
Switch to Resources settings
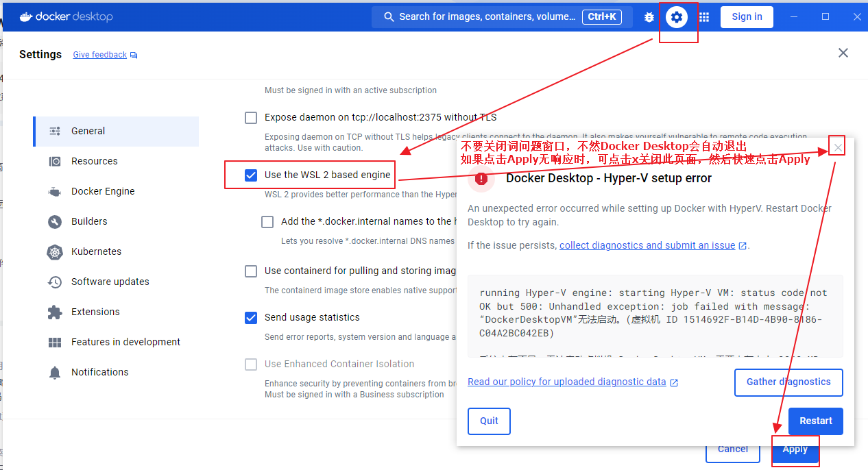click(x=116, y=161)
